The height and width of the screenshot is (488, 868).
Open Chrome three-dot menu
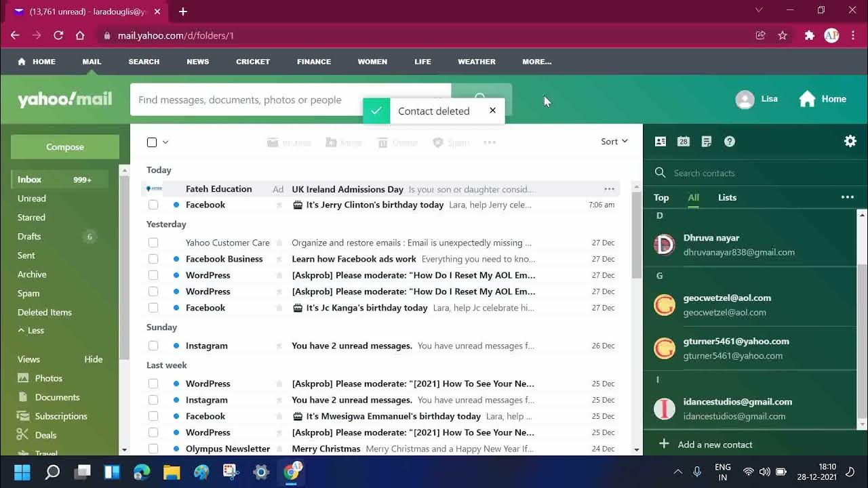point(853,35)
